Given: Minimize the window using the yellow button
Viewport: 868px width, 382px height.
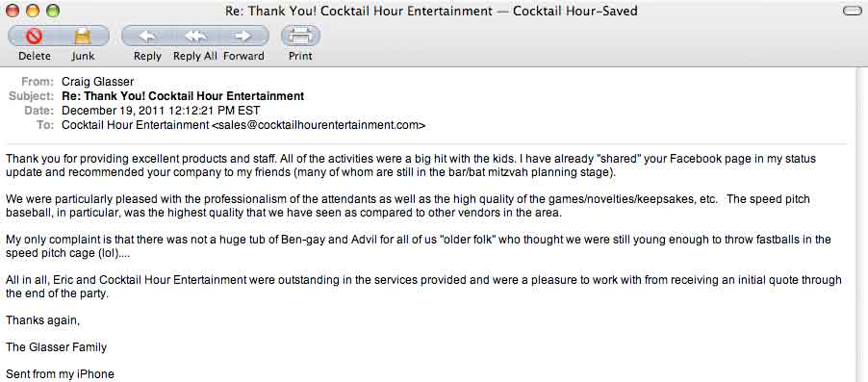Looking at the screenshot, I should [x=33, y=11].
